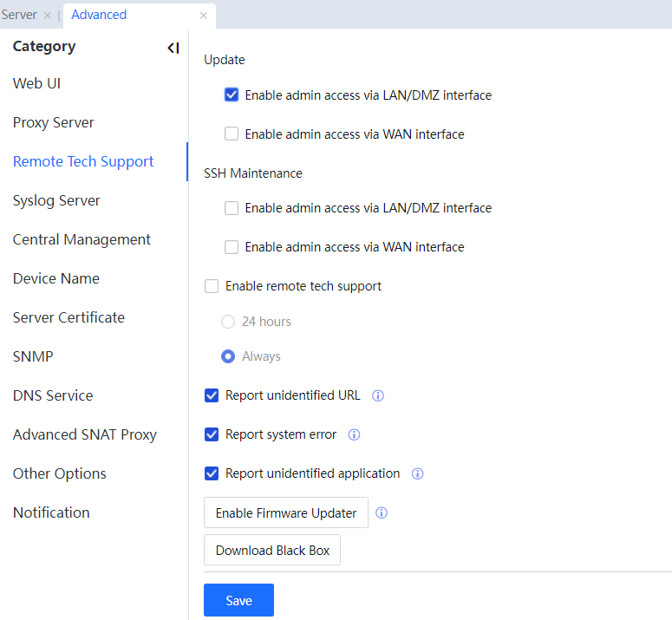Open the Syslog Server category
Screen dimensions: 672x620
tap(56, 200)
